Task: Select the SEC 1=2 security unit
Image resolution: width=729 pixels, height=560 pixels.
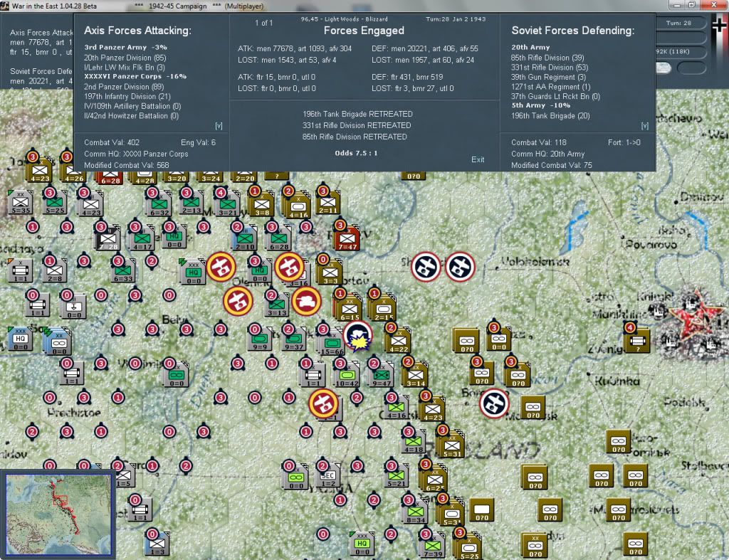Action: pos(327,476)
